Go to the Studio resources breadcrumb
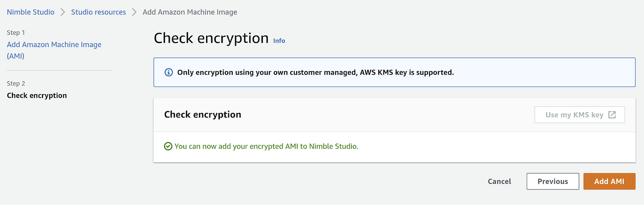The height and width of the screenshot is (205, 644). [x=98, y=12]
